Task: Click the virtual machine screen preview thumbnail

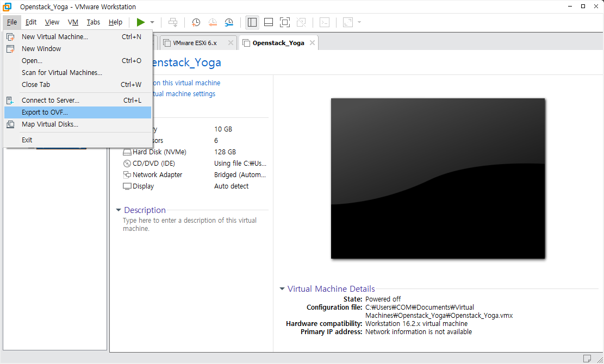Action: point(438,179)
